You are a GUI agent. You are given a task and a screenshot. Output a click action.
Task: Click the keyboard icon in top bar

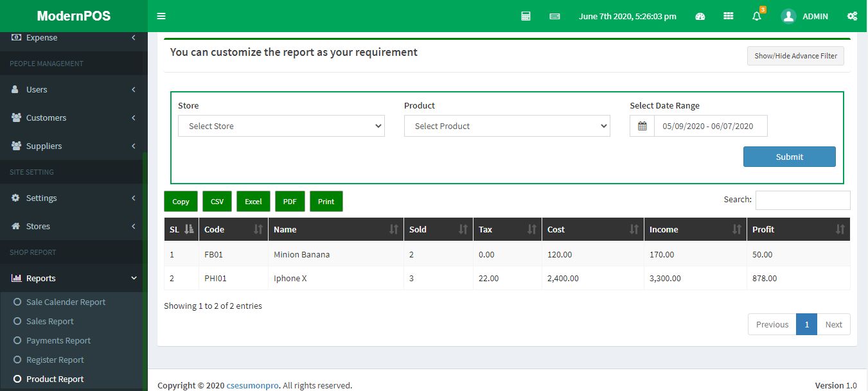(x=554, y=16)
